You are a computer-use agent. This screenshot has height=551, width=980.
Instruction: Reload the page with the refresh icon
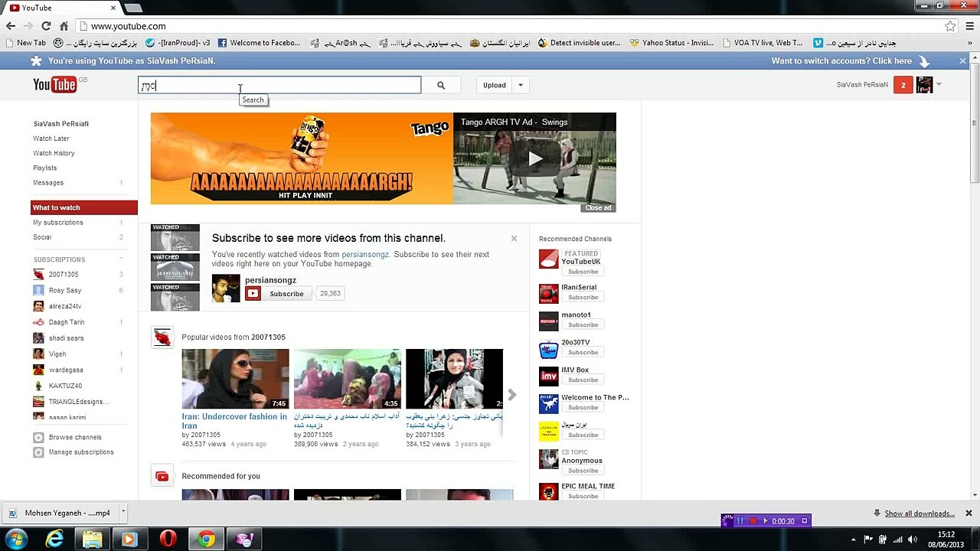[46, 26]
